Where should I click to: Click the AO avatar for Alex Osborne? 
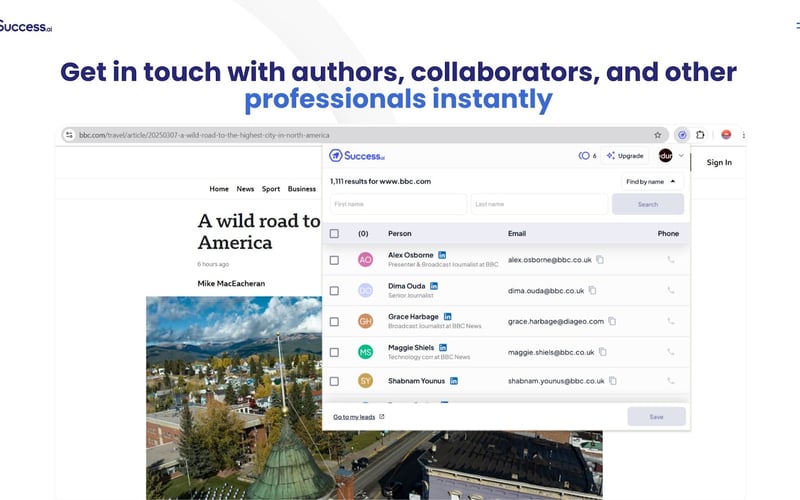pyautogui.click(x=365, y=260)
